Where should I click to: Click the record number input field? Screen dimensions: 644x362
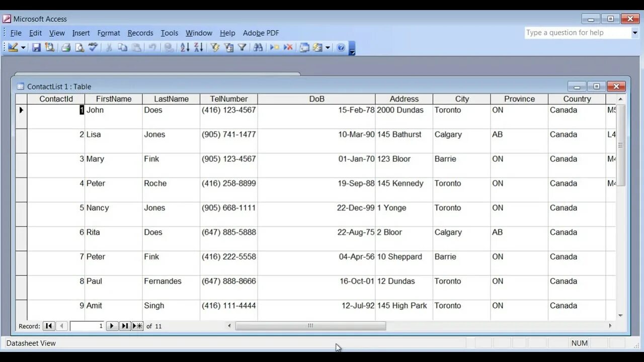click(x=87, y=326)
